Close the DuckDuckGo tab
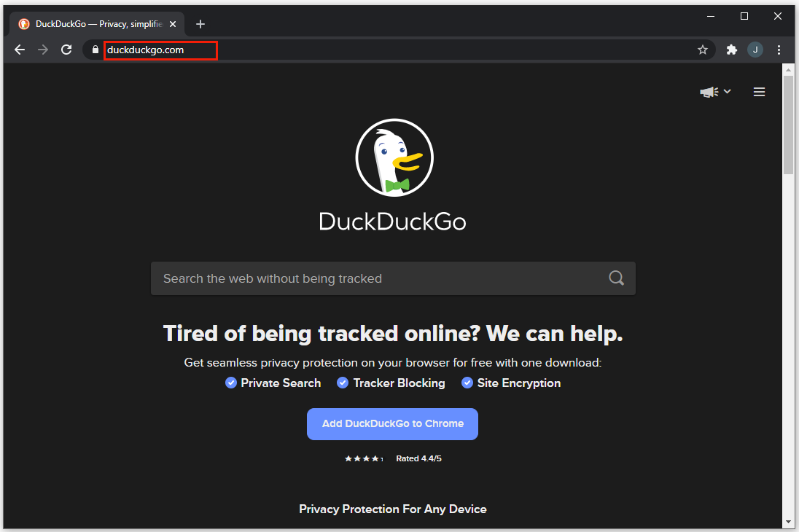This screenshot has height=532, width=799. (173, 24)
